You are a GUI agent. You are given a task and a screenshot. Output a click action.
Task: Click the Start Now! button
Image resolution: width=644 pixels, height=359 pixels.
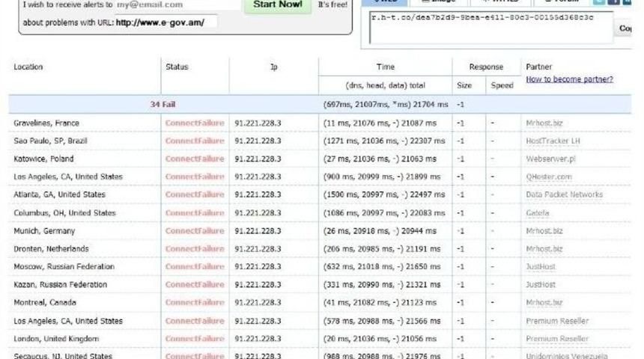coord(278,6)
